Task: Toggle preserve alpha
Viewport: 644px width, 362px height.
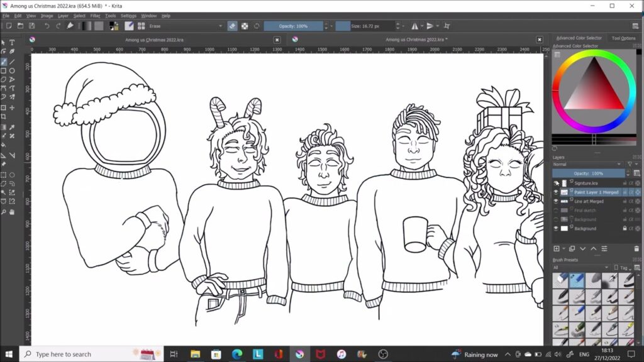Action: [245, 26]
